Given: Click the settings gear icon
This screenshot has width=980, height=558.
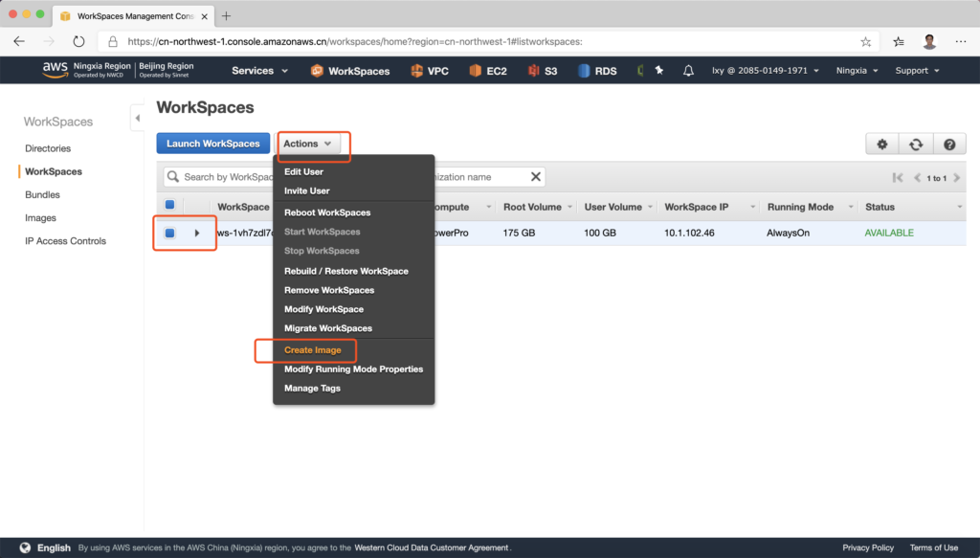Looking at the screenshot, I should pyautogui.click(x=881, y=144).
